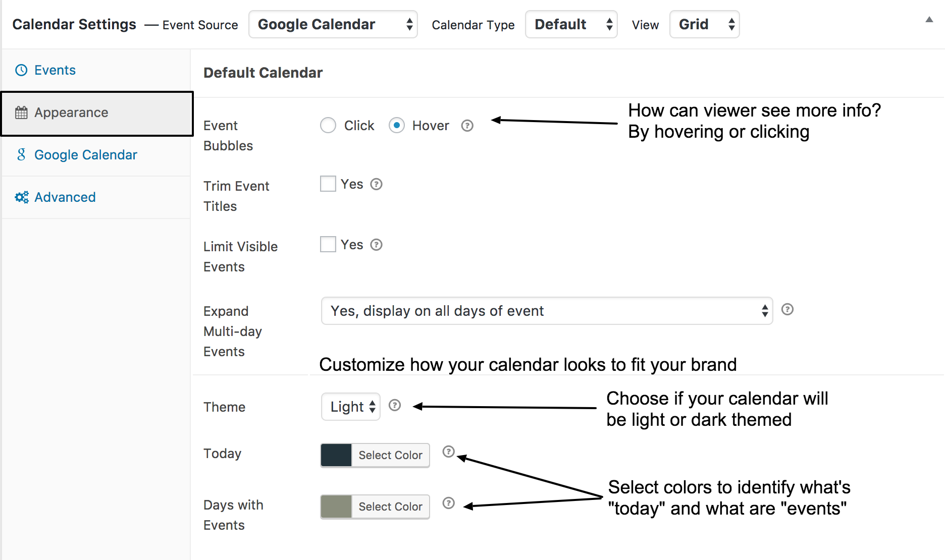Screen dimensions: 945x560
Task: Show help for Expand Multi-day Events
Action: tap(787, 309)
